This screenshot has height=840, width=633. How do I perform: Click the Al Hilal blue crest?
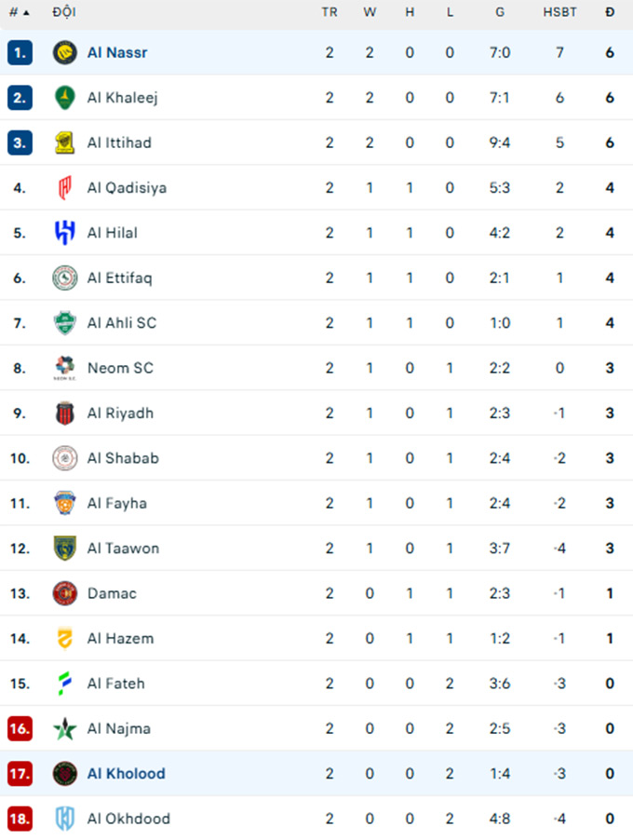(x=64, y=233)
